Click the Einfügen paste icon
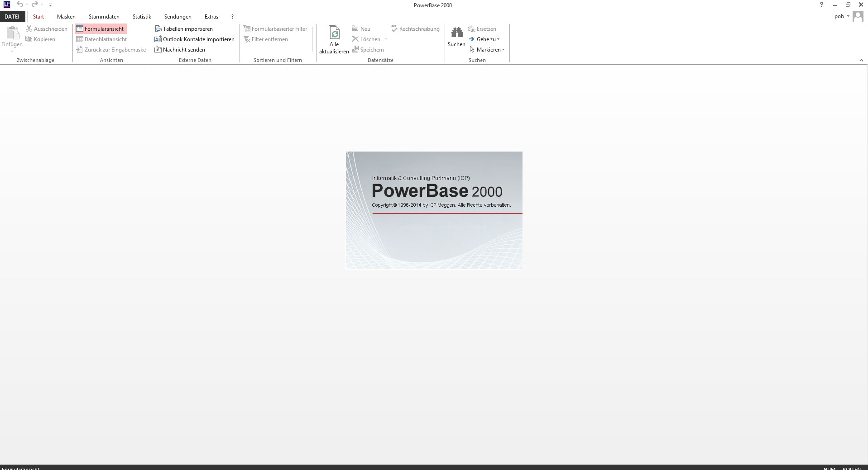 12,33
